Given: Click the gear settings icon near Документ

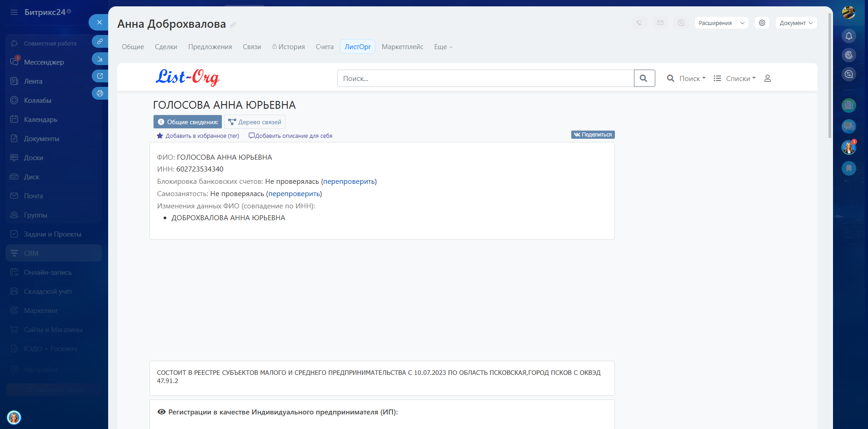Looking at the screenshot, I should coord(762,23).
